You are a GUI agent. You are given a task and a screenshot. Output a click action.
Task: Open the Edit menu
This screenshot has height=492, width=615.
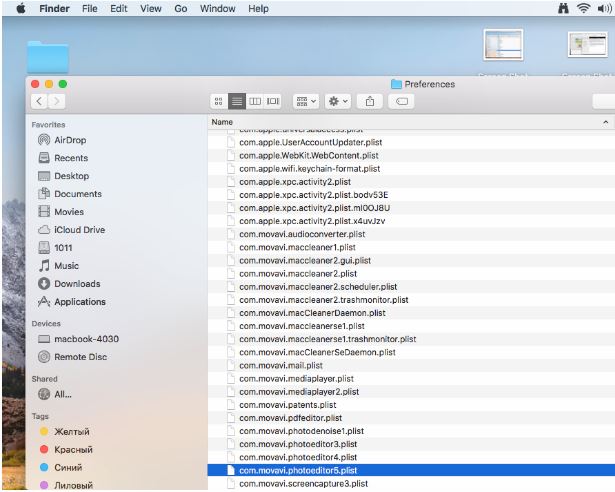pos(118,9)
